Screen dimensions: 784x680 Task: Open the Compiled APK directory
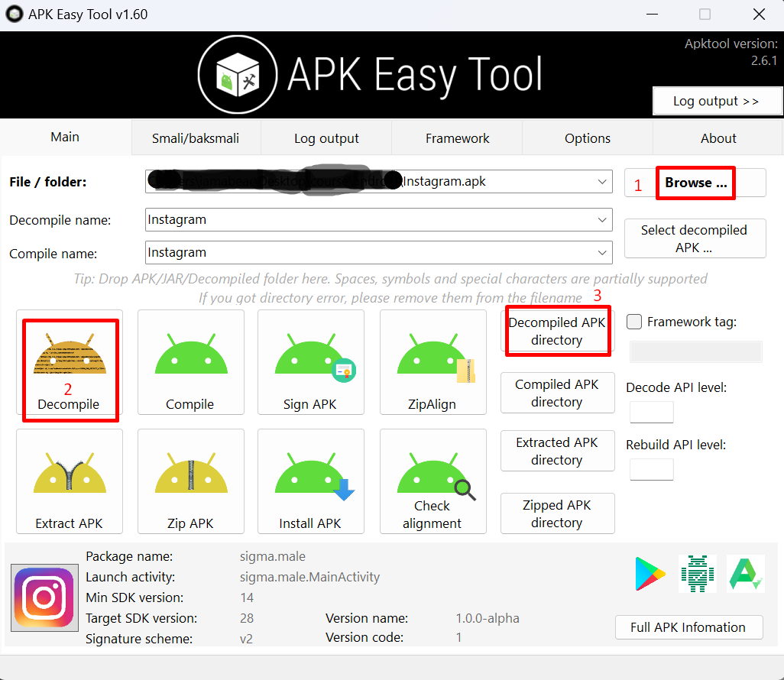point(558,393)
